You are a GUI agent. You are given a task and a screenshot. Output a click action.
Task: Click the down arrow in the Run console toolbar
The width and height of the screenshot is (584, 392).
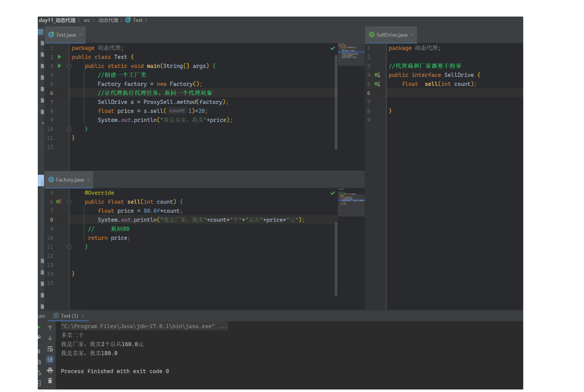[x=50, y=338]
